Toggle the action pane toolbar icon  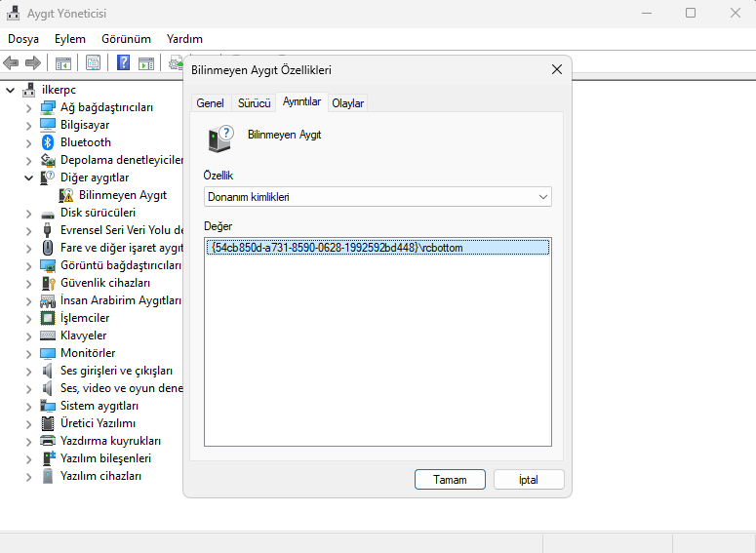(x=146, y=62)
